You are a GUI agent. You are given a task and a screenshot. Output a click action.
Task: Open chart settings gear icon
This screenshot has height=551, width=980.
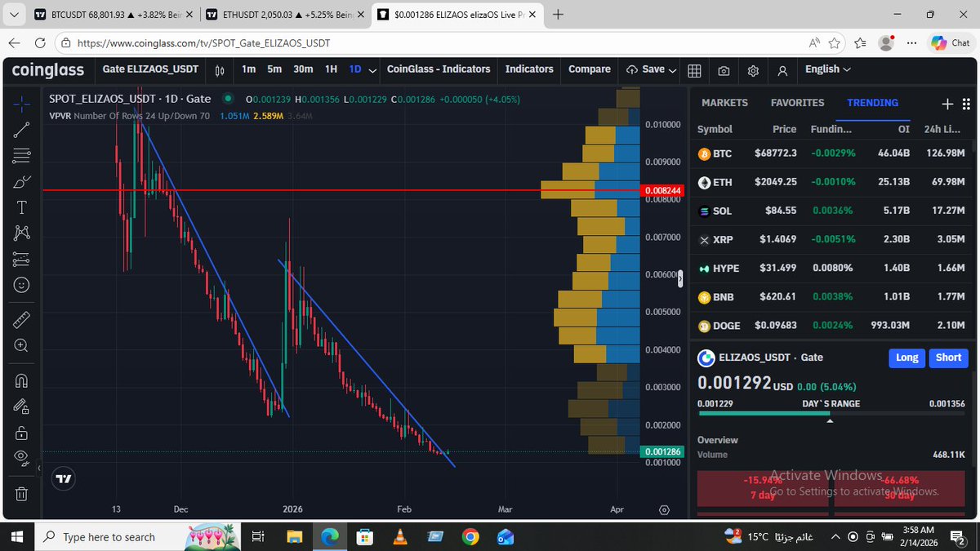click(x=753, y=70)
